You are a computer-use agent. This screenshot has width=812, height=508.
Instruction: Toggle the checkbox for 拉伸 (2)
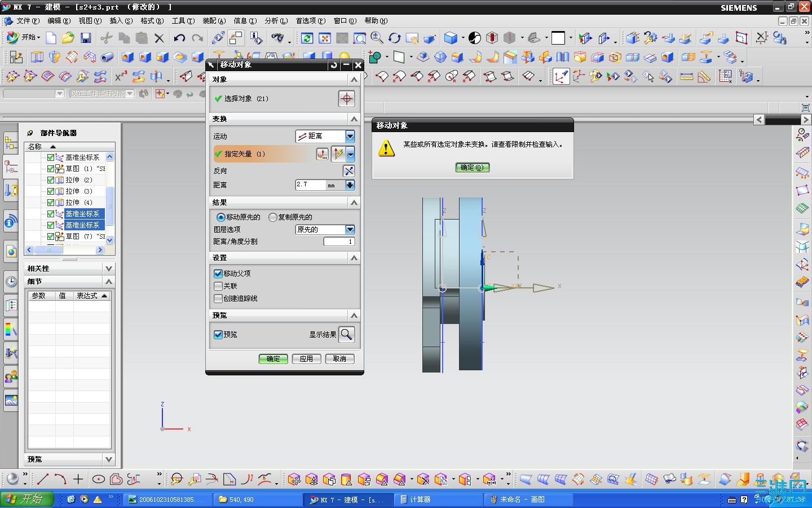pyautogui.click(x=51, y=180)
